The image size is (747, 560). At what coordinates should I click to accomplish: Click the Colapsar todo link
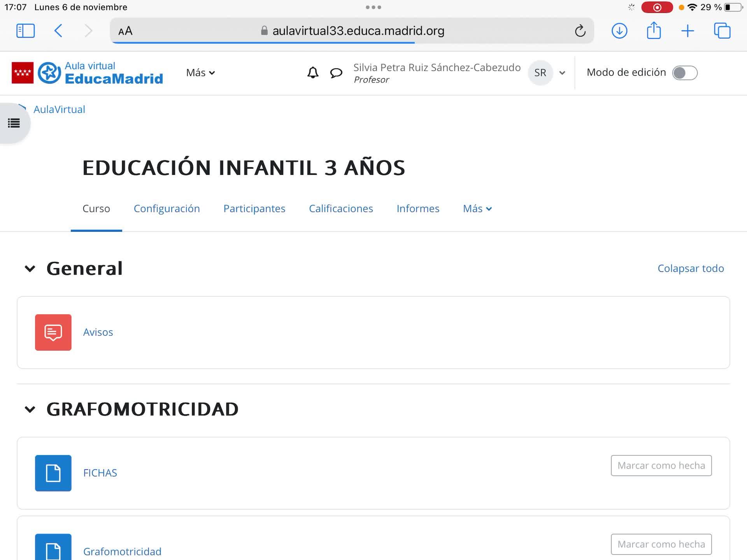tap(691, 268)
